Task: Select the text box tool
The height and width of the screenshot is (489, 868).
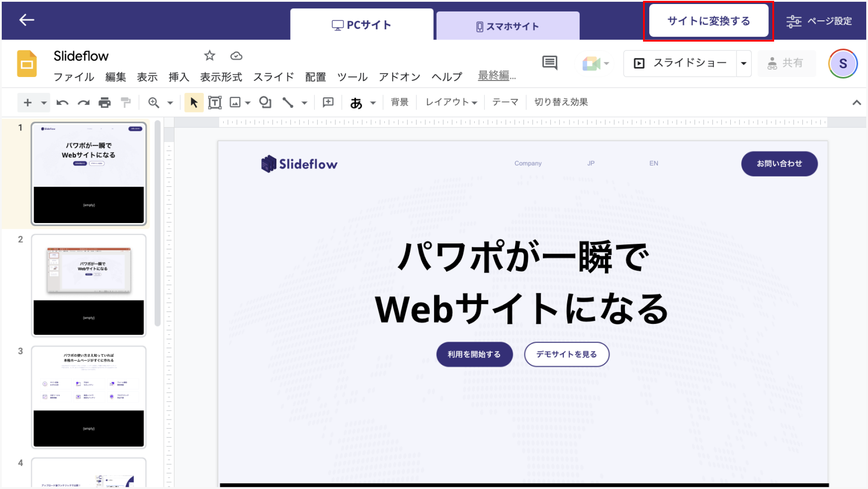Action: 215,103
